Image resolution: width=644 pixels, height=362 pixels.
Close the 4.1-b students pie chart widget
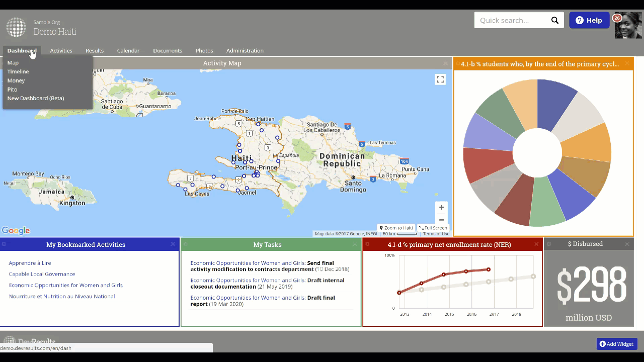(x=627, y=64)
